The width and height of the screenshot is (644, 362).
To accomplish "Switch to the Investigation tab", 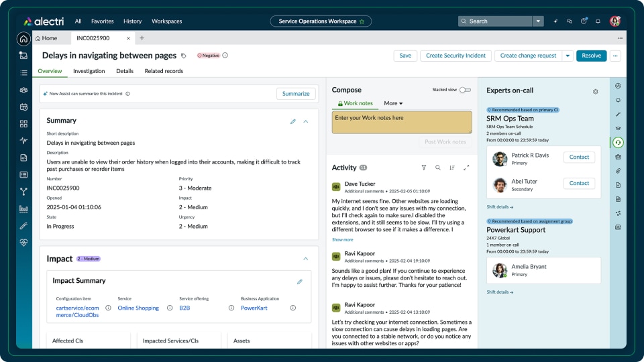I will 89,71.
